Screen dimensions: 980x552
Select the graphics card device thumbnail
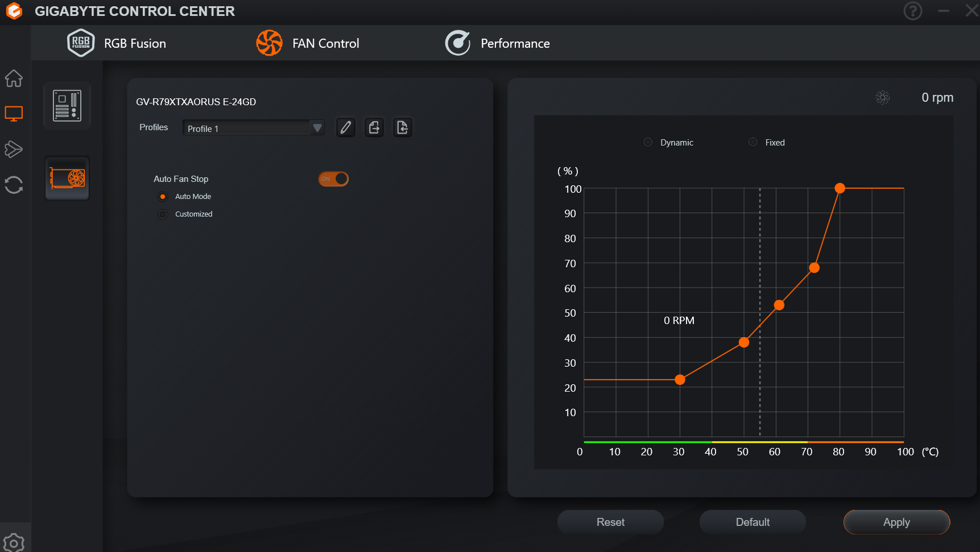(x=67, y=178)
